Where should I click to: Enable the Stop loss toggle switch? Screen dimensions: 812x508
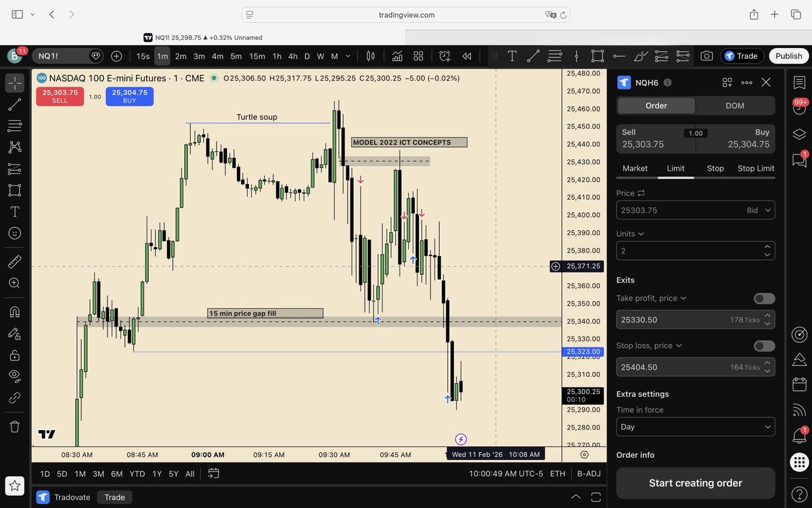(764, 346)
